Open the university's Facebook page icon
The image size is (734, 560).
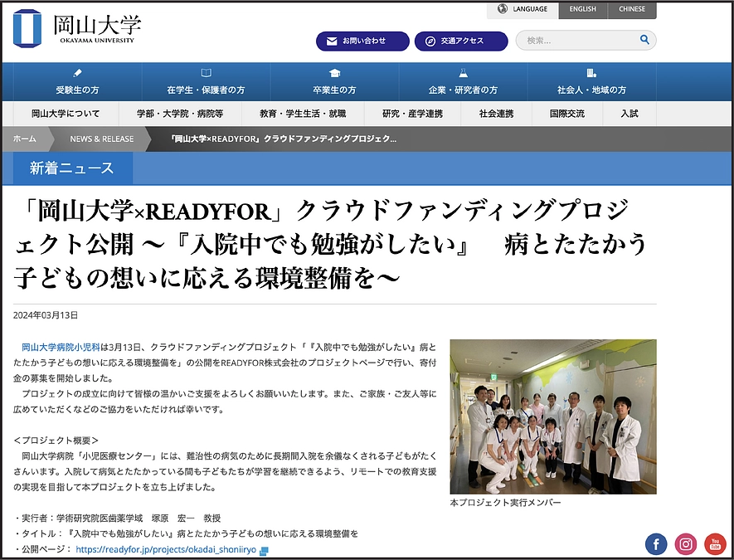[655, 543]
